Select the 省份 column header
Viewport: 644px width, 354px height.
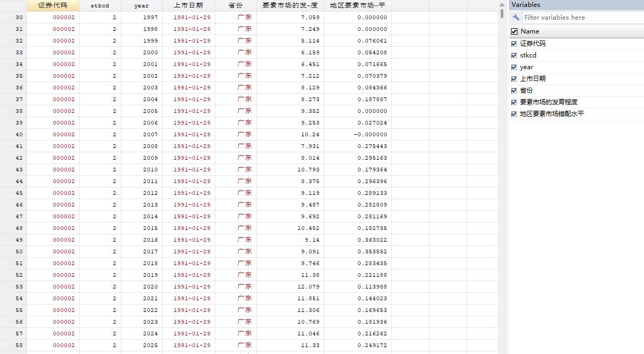(x=236, y=5)
